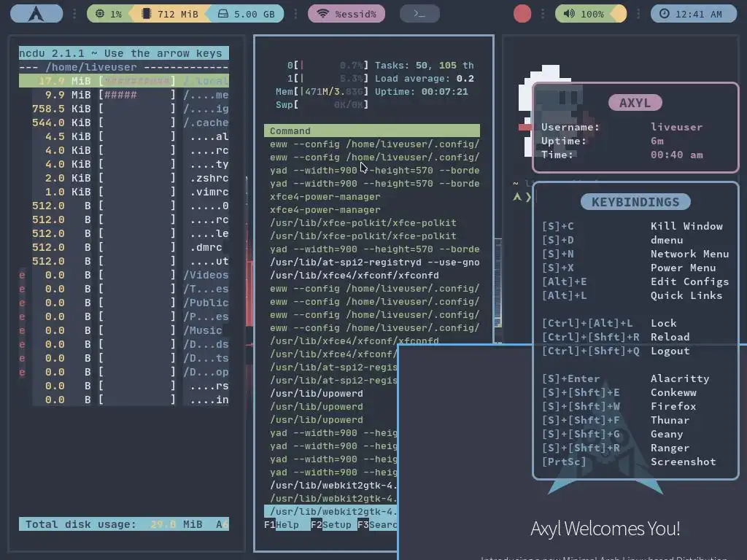Select first /usr/lib/upowerd process row

click(x=330, y=393)
